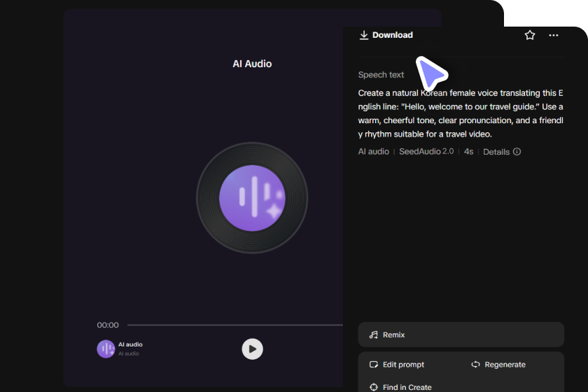
Task: Click the Regenerate option
Action: point(505,365)
